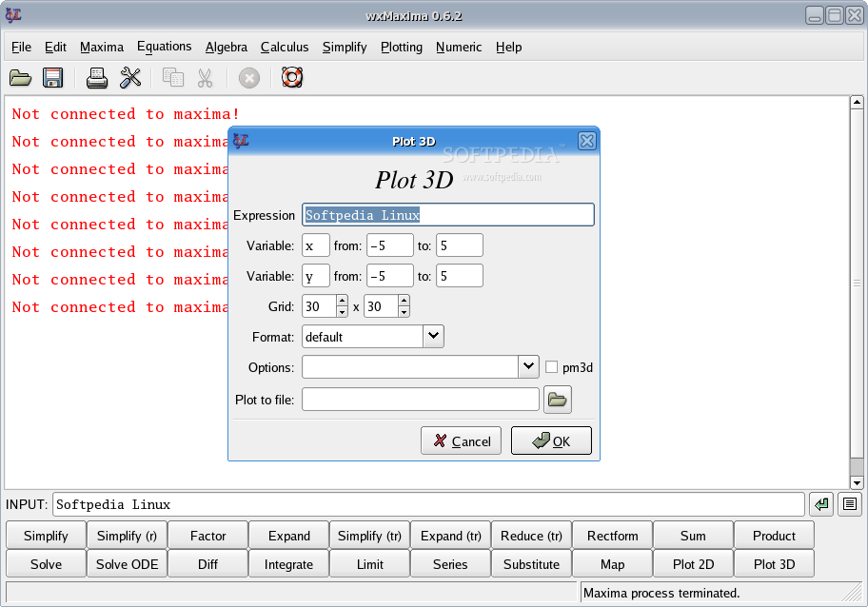Click the Open file folder icon in toolbar
This screenshot has height=607, width=868.
(21, 78)
